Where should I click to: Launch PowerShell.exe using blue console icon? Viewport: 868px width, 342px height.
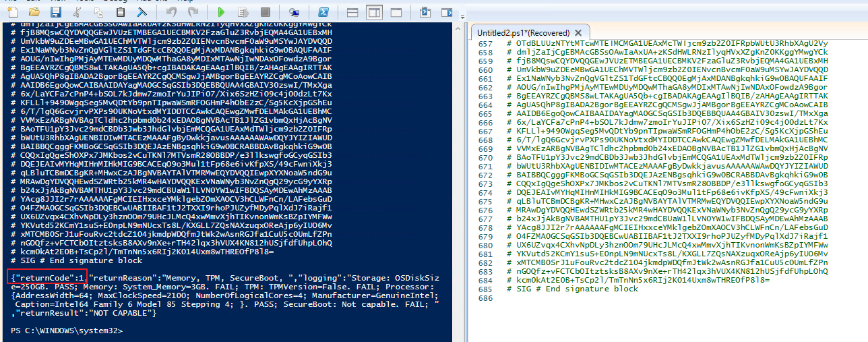pos(323,12)
